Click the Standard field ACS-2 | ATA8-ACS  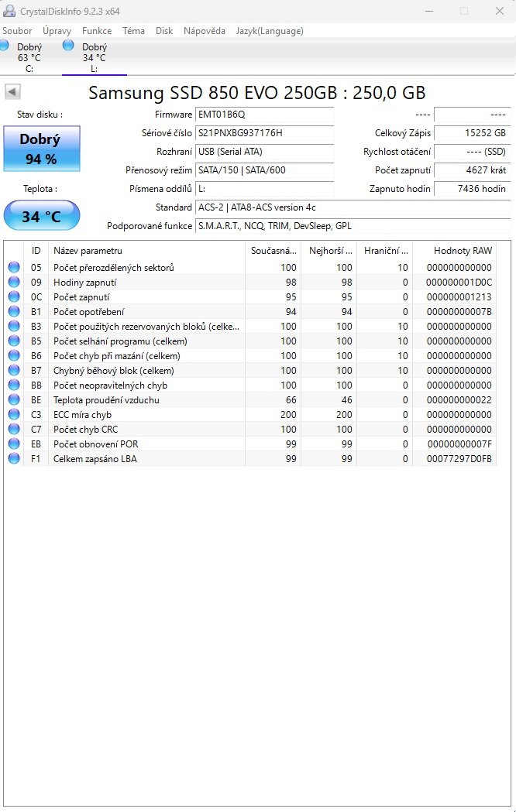353,207
